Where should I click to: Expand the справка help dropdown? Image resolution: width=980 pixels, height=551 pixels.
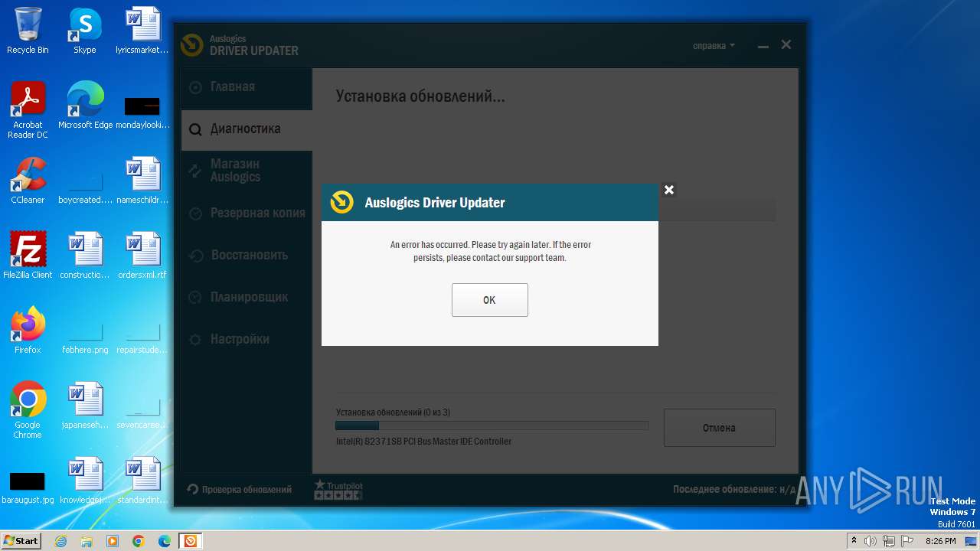pyautogui.click(x=714, y=46)
